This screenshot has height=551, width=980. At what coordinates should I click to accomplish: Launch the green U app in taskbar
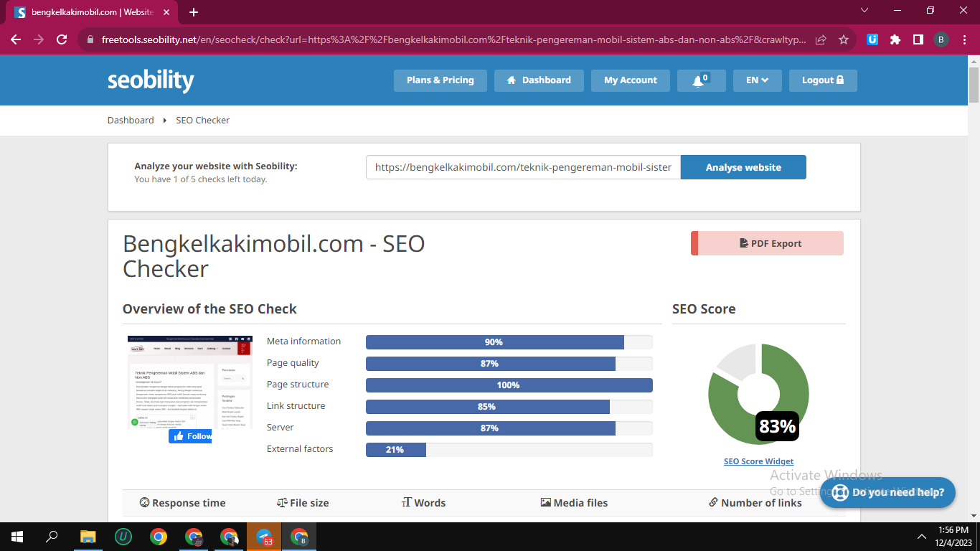coord(123,537)
